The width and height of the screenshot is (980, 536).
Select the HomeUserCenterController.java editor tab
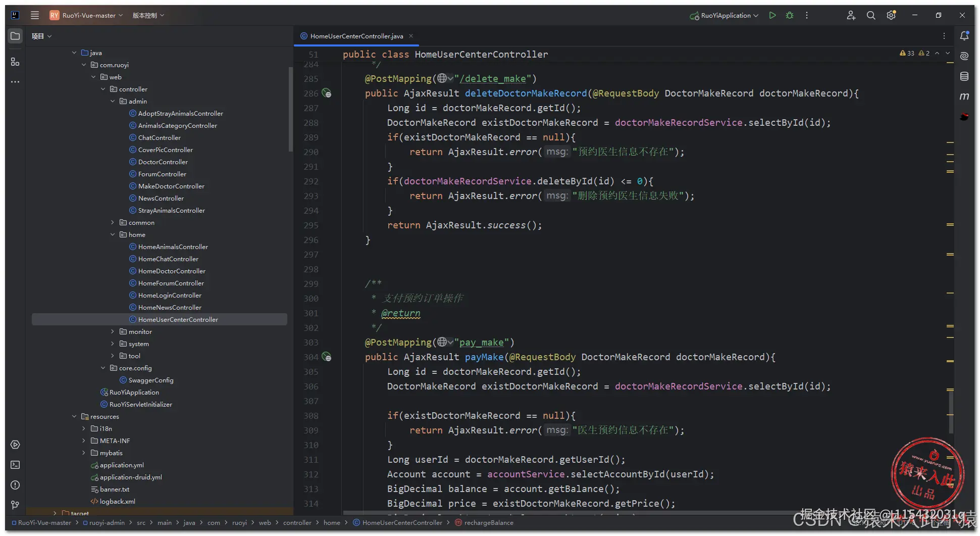pyautogui.click(x=356, y=36)
